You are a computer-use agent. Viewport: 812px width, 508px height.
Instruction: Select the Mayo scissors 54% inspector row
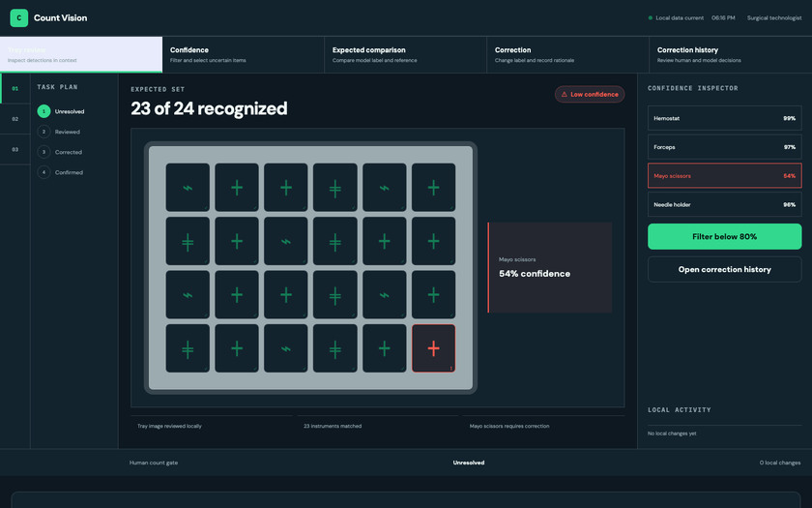724,176
